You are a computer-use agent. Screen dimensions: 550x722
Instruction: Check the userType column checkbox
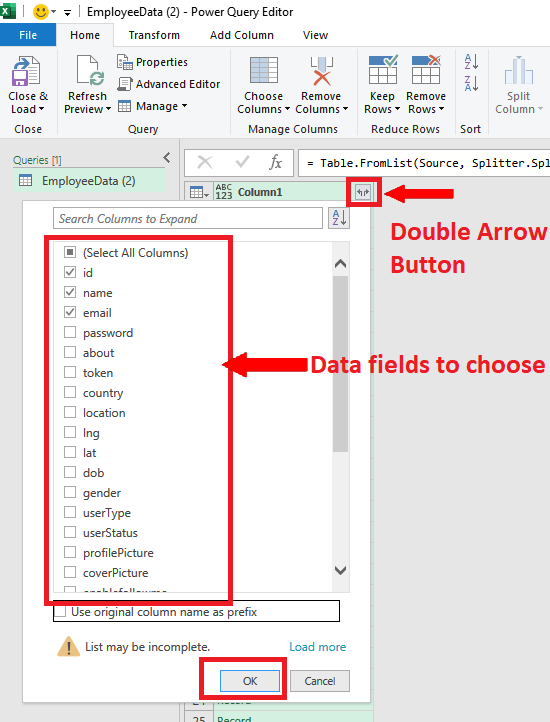(70, 512)
